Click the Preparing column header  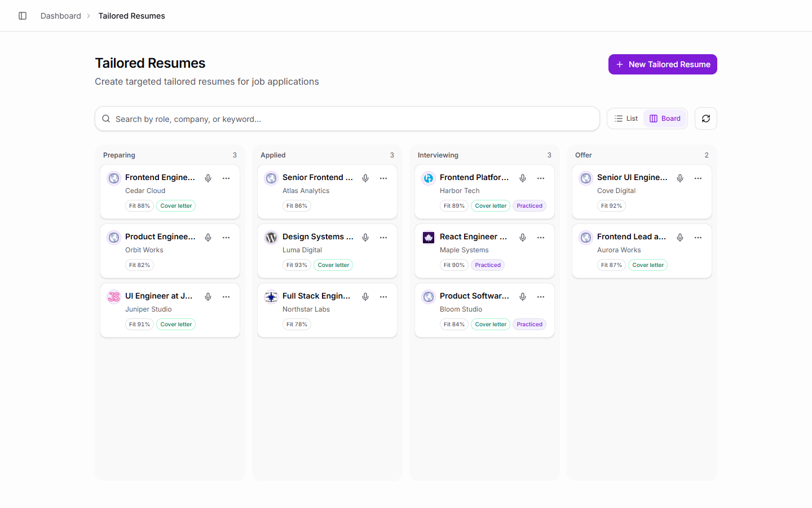119,155
